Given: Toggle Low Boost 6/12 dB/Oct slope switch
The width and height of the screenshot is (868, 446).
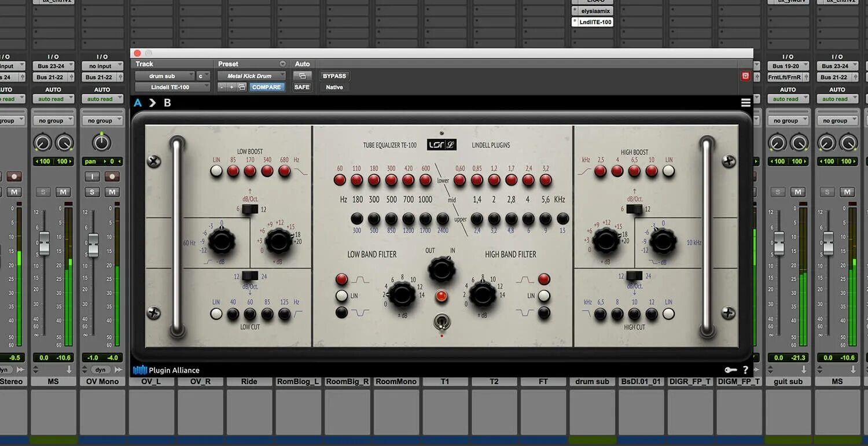Looking at the screenshot, I should [x=250, y=209].
